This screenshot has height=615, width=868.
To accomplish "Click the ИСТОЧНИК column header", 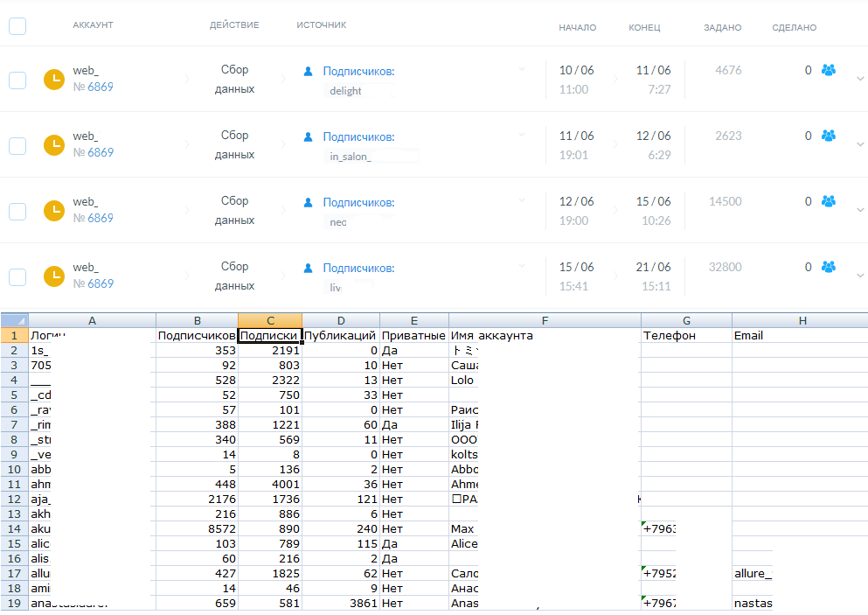I will [x=322, y=24].
